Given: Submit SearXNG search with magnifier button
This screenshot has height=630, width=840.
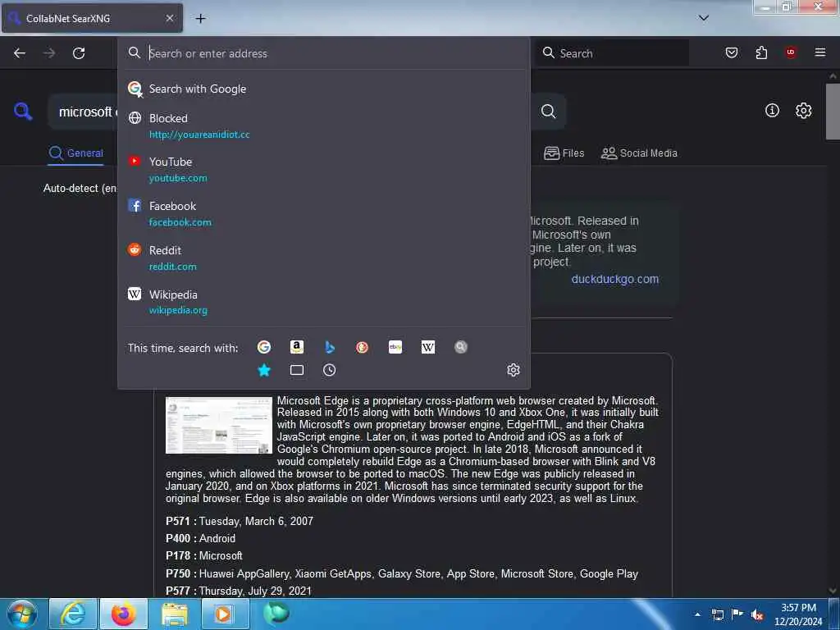Looking at the screenshot, I should (548, 112).
